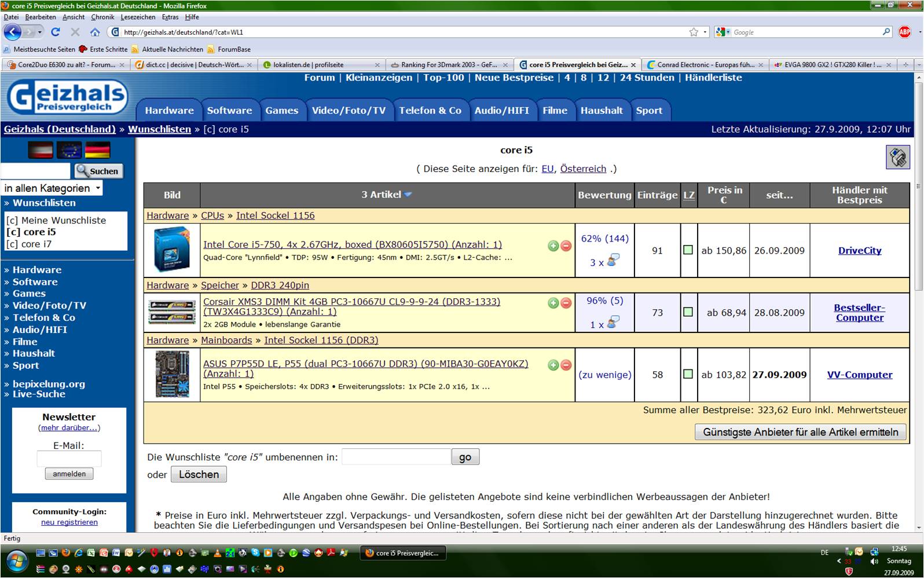924x578 pixels.
Task: Tick the LZ checkbox for ASUS P7P55D LE
Action: pyautogui.click(x=688, y=374)
